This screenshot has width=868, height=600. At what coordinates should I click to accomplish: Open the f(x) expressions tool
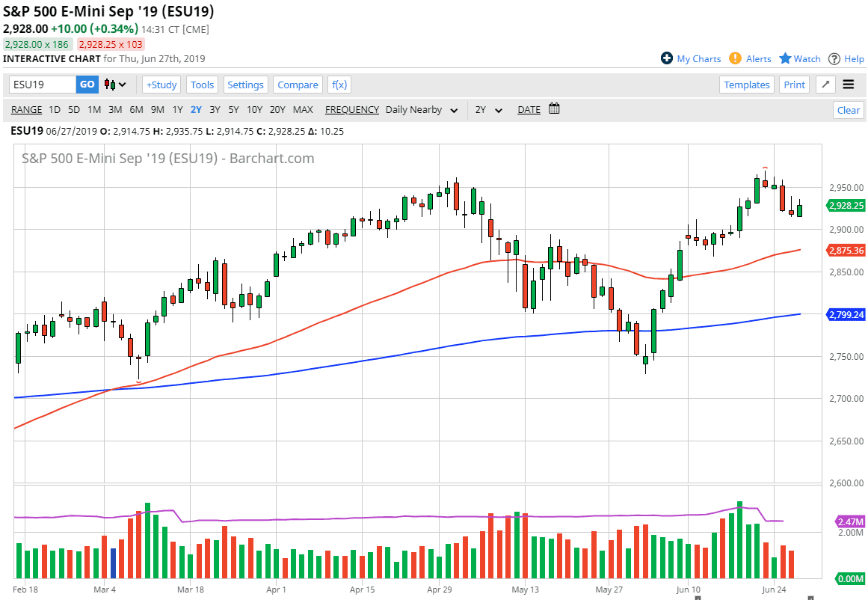click(x=340, y=85)
